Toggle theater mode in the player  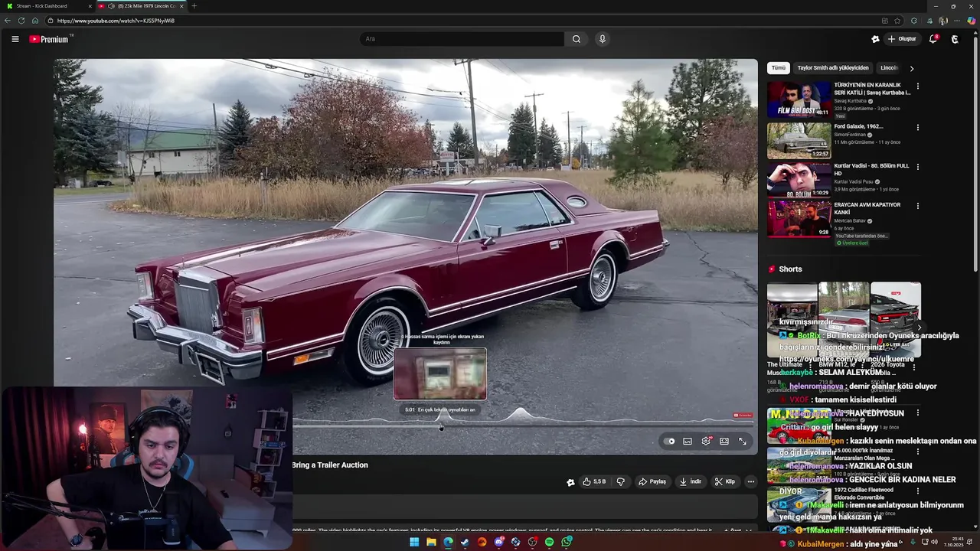click(724, 442)
